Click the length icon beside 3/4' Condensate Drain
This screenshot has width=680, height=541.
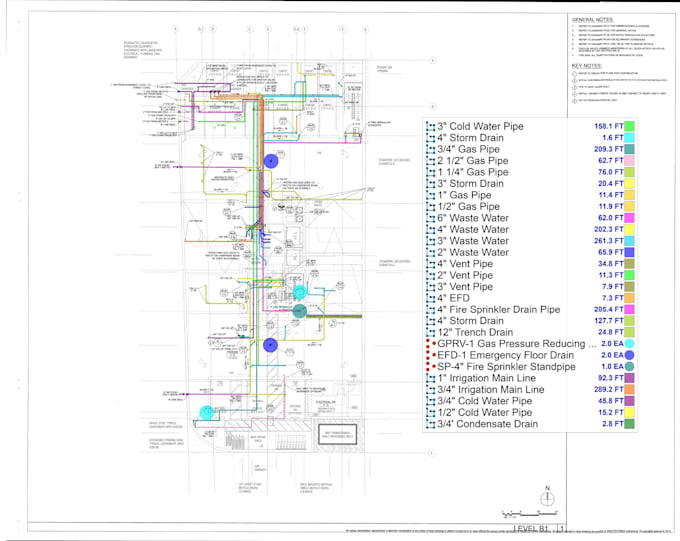[x=431, y=424]
